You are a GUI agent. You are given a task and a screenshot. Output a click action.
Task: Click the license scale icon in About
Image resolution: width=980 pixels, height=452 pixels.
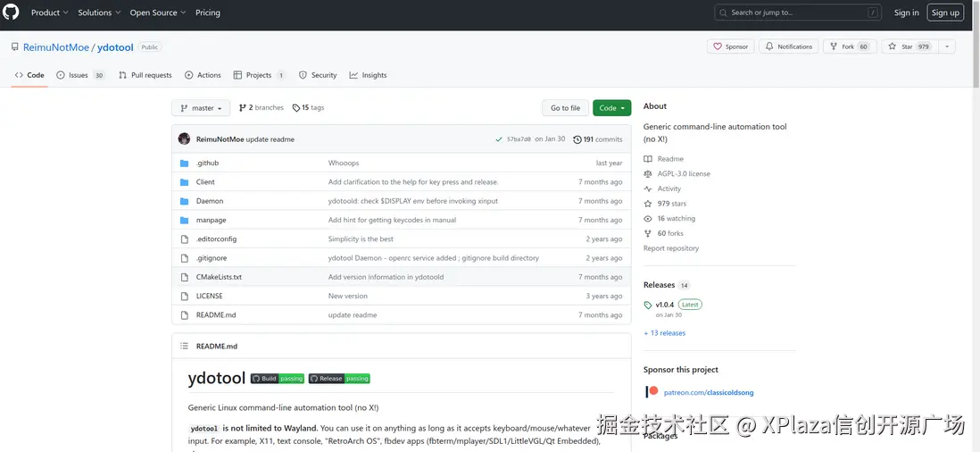point(648,174)
